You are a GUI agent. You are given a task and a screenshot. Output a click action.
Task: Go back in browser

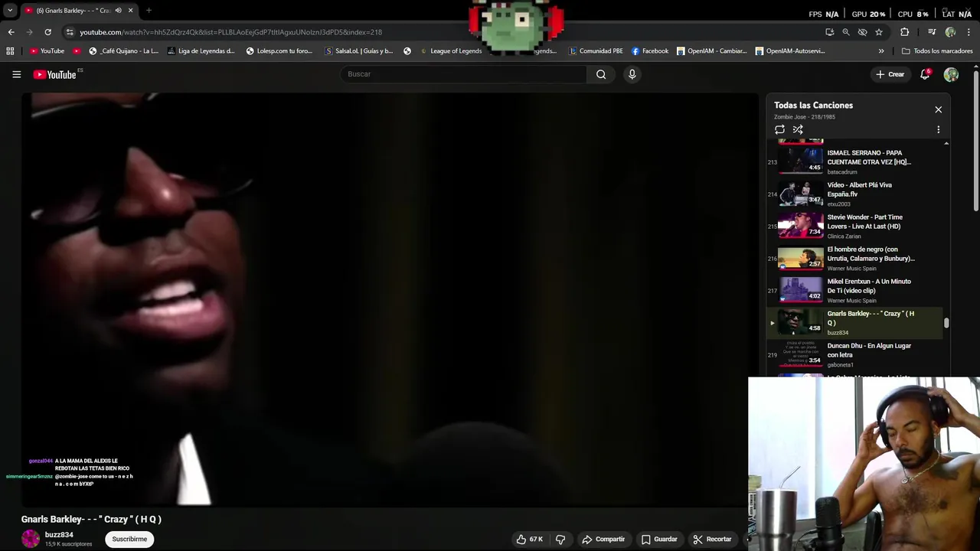pos(11,32)
